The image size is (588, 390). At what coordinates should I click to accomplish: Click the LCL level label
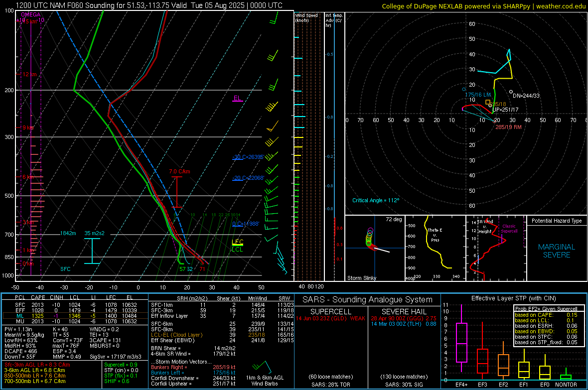237,250
